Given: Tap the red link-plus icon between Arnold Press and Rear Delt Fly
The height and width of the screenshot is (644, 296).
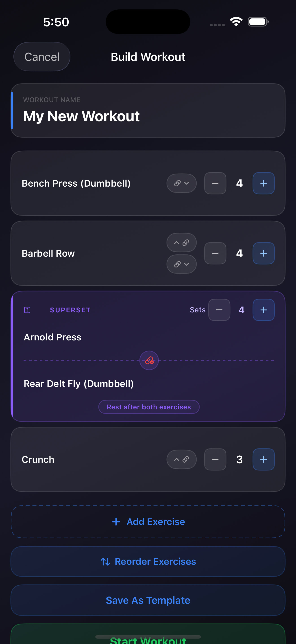Looking at the screenshot, I should click(149, 360).
